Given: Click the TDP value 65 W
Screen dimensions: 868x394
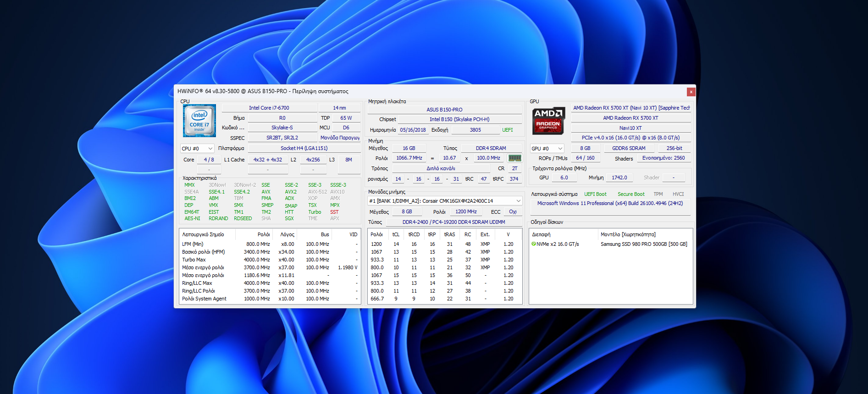Looking at the screenshot, I should point(346,118).
